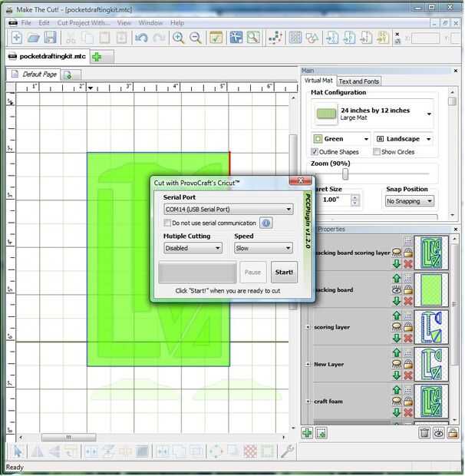Viewport: 465px width, 476px height.
Task: Click the node editing dots icon
Action: click(275, 38)
